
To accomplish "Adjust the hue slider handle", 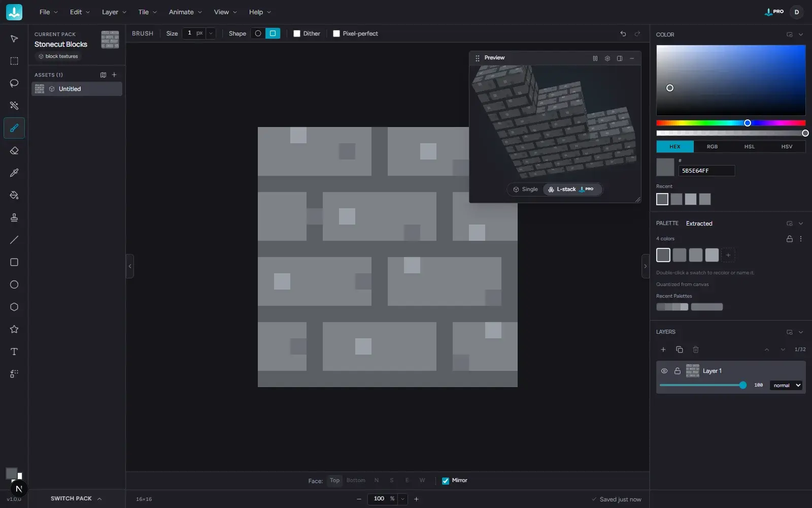I will [x=748, y=123].
